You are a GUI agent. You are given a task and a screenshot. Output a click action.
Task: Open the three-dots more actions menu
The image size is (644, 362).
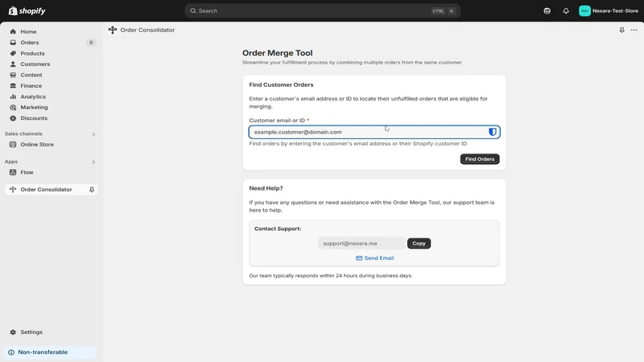click(x=634, y=30)
